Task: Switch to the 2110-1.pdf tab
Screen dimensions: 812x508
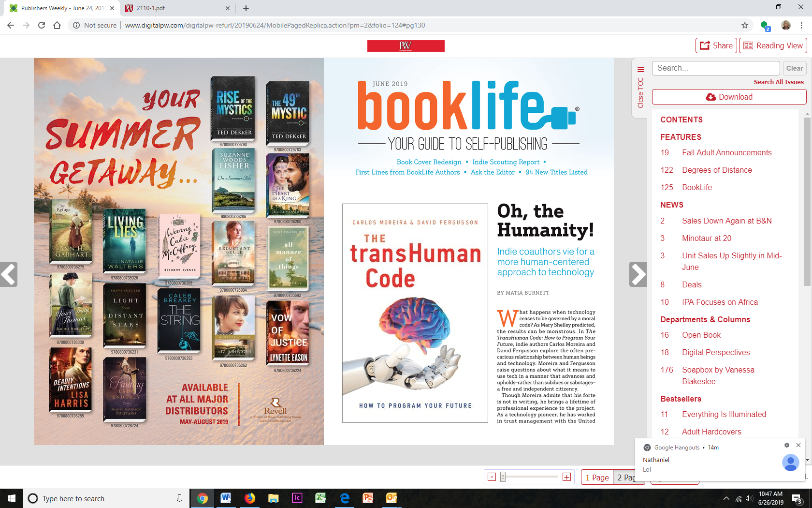Action: [x=174, y=8]
